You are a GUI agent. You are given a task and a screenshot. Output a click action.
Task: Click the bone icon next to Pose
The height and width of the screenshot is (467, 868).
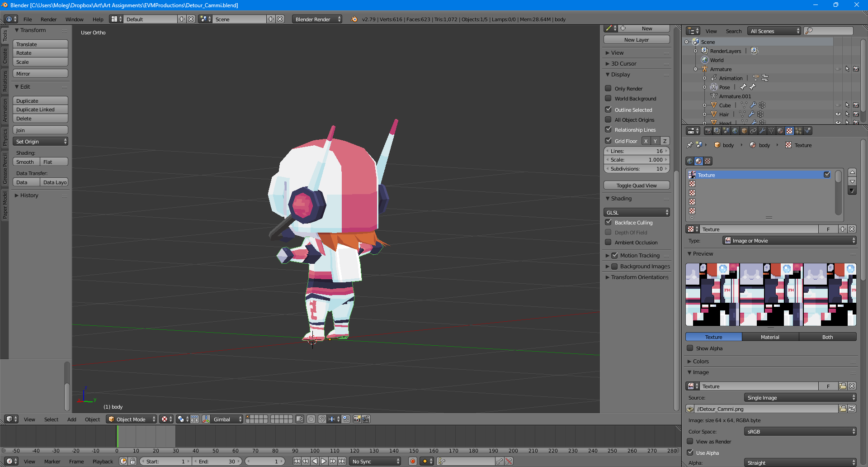click(743, 87)
